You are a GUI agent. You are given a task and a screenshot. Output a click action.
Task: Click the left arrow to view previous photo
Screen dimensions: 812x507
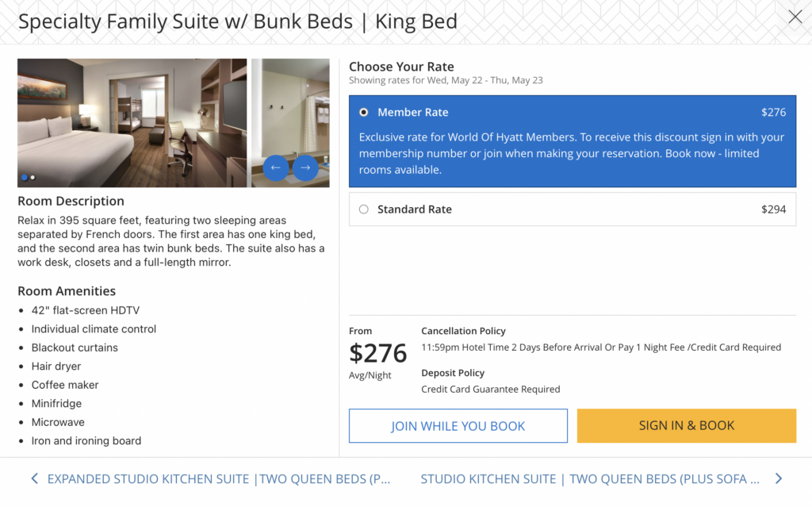277,168
